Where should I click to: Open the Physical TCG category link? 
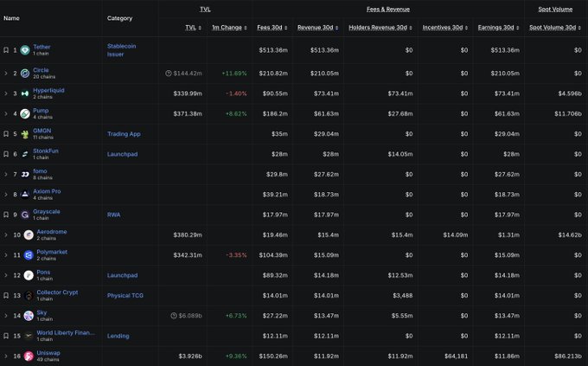pos(125,295)
